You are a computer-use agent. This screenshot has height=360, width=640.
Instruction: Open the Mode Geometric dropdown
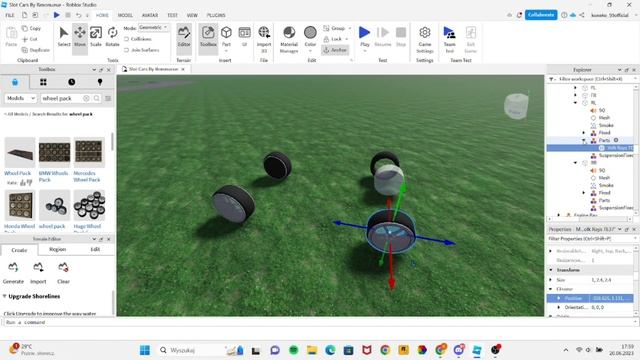coord(153,27)
